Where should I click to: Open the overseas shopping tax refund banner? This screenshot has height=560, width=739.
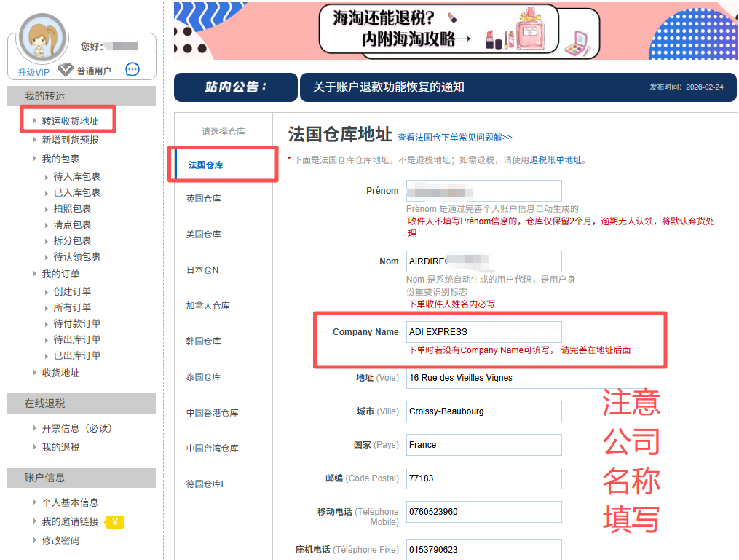(x=455, y=31)
